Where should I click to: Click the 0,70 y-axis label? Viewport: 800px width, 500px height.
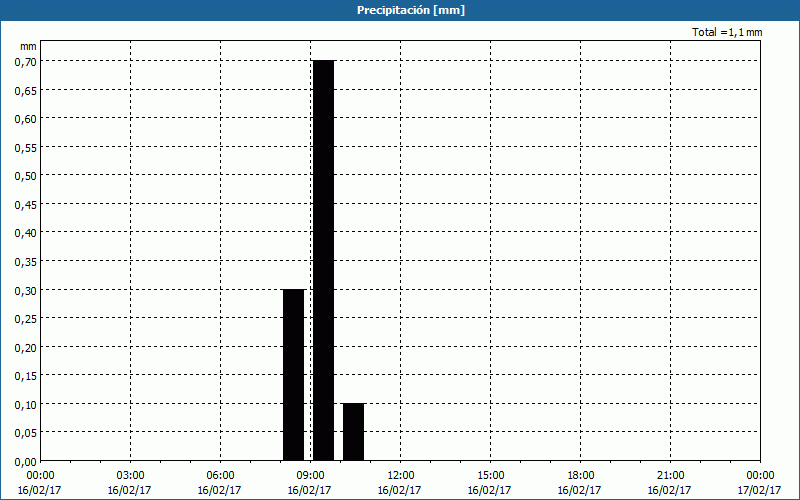tap(26, 62)
